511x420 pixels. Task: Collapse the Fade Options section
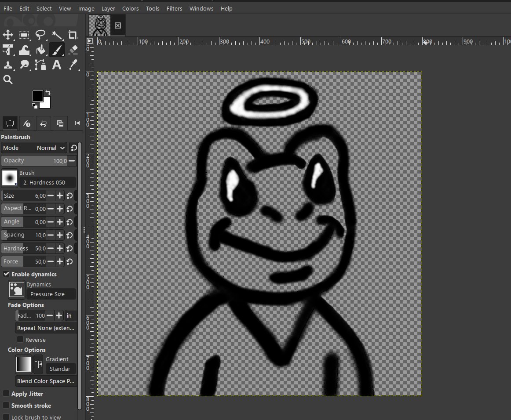[26, 305]
